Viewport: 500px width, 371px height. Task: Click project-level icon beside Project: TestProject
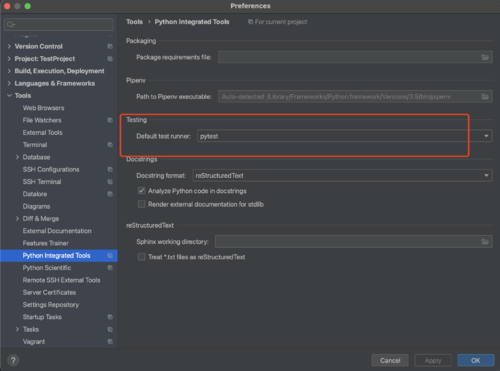coord(110,59)
